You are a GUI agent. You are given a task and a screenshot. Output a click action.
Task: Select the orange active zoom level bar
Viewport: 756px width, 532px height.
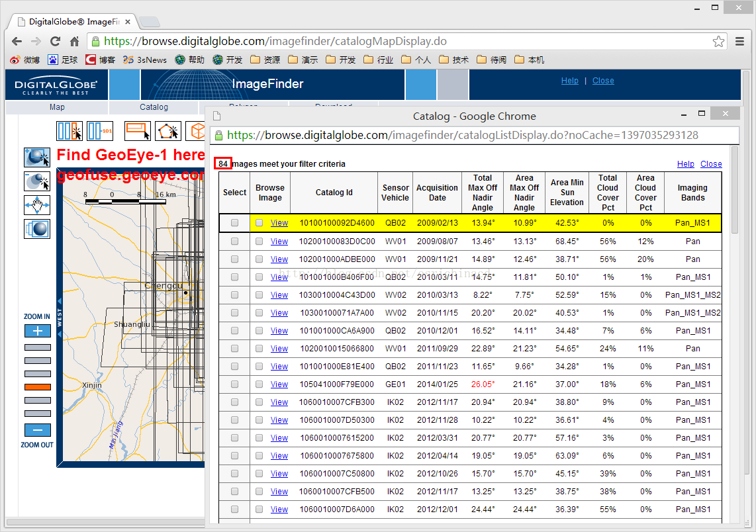pyautogui.click(x=38, y=387)
